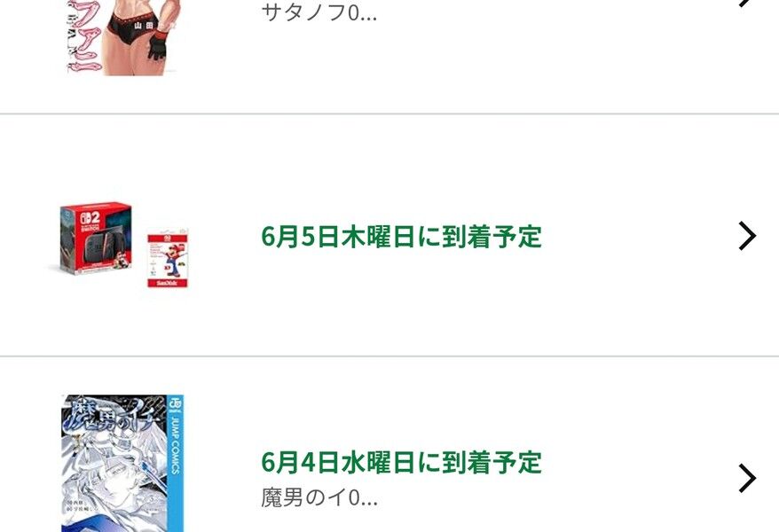Tap the Jump Comics emblem atop the blue spine
Viewport: 779px width, 532px height.
pos(176,404)
